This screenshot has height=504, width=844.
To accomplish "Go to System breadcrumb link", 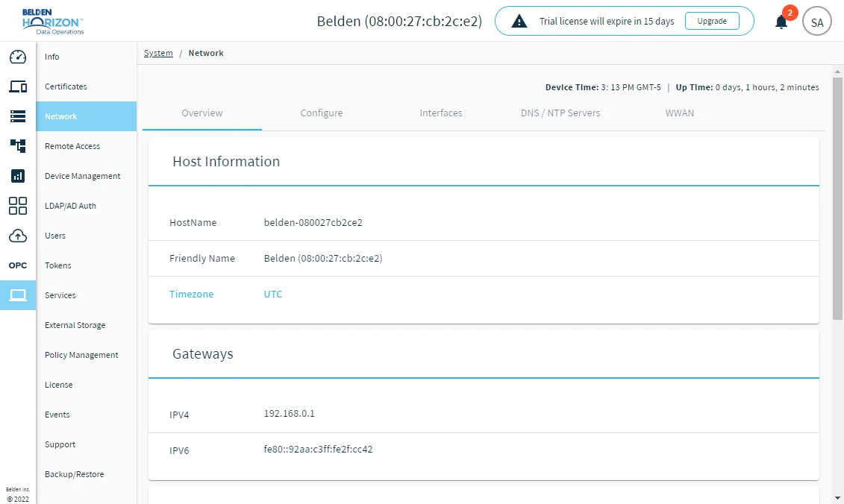I will coord(158,53).
